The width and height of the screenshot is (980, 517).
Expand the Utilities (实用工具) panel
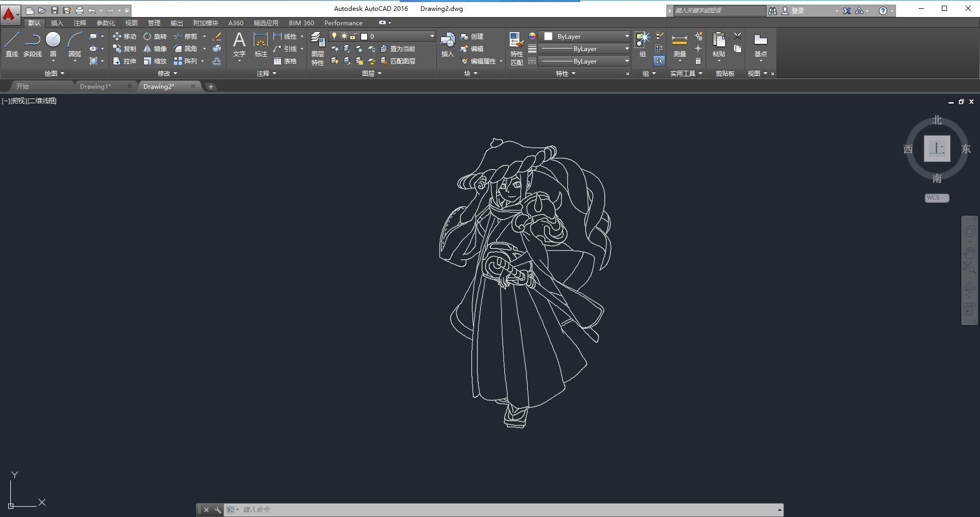tap(687, 73)
